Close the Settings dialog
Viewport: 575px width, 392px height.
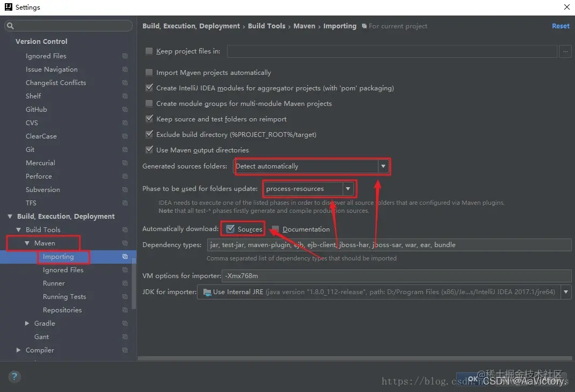coord(566,7)
